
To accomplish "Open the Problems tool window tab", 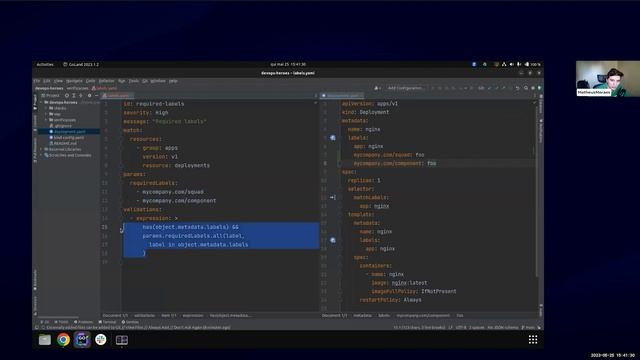I will (83, 322).
